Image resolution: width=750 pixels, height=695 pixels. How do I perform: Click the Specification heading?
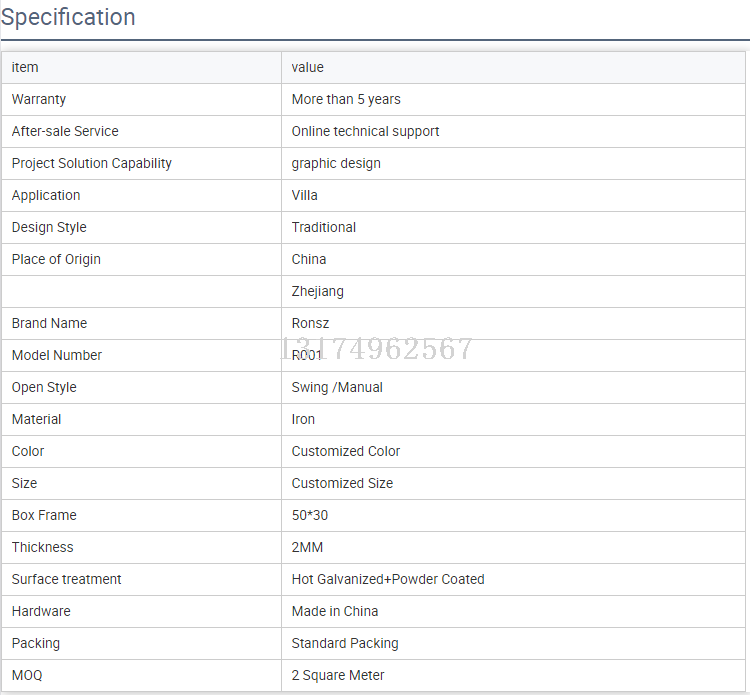coord(68,18)
